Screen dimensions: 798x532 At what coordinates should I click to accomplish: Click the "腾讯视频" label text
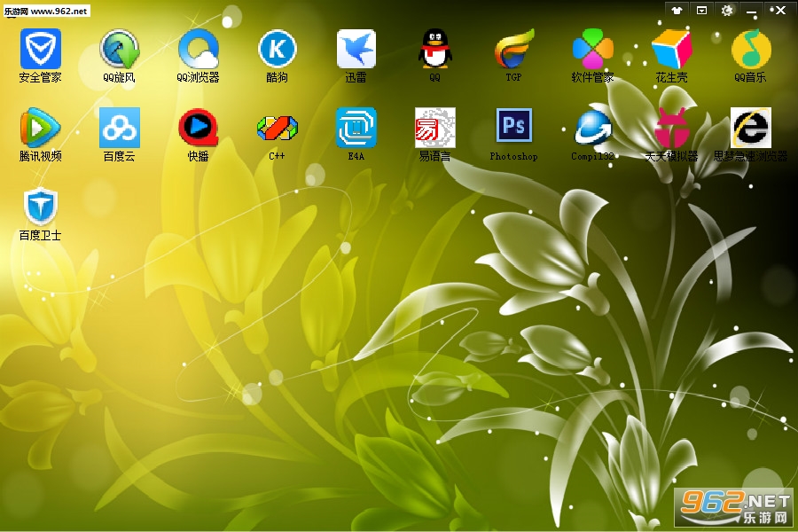pyautogui.click(x=40, y=156)
